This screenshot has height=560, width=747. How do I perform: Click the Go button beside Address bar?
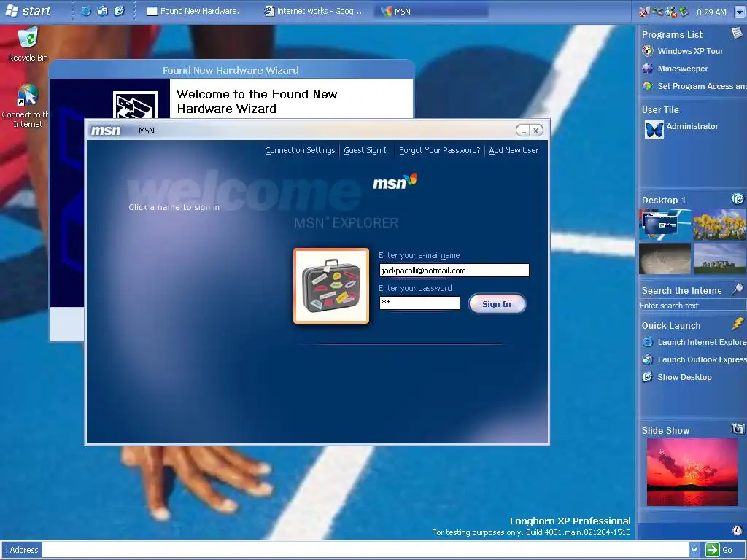point(720,550)
